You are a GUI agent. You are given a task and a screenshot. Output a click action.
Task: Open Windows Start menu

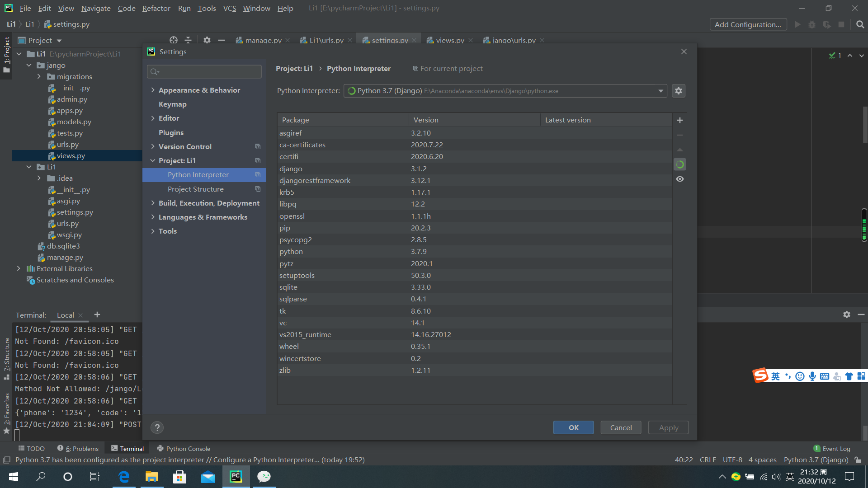14,477
